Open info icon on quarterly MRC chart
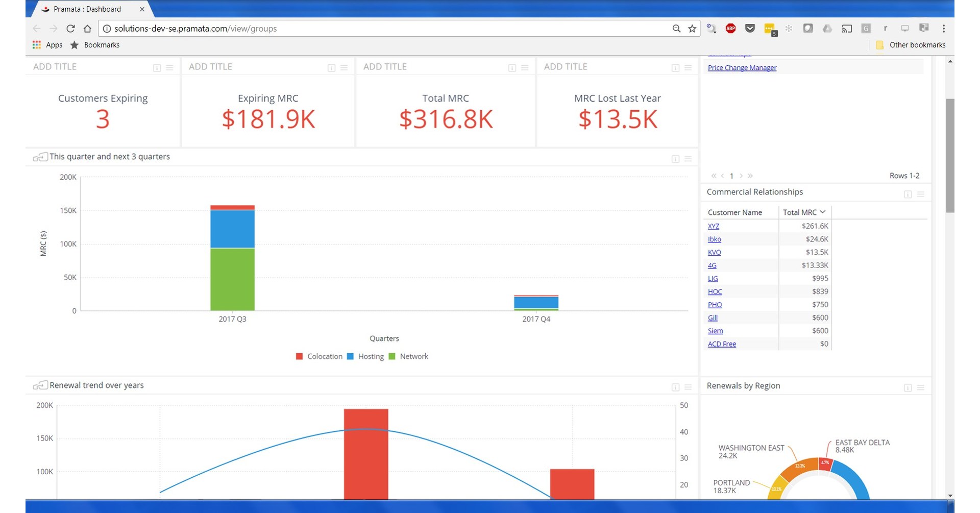The height and width of the screenshot is (513, 980). (x=676, y=159)
